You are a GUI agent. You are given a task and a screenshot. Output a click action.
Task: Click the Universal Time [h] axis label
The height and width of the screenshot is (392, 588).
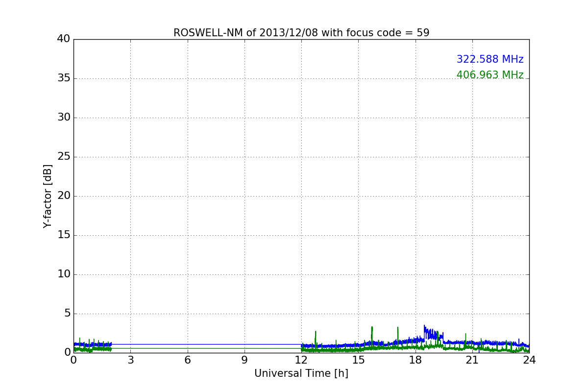(x=301, y=373)
